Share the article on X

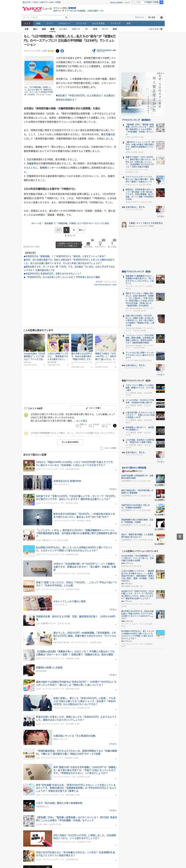point(57,51)
